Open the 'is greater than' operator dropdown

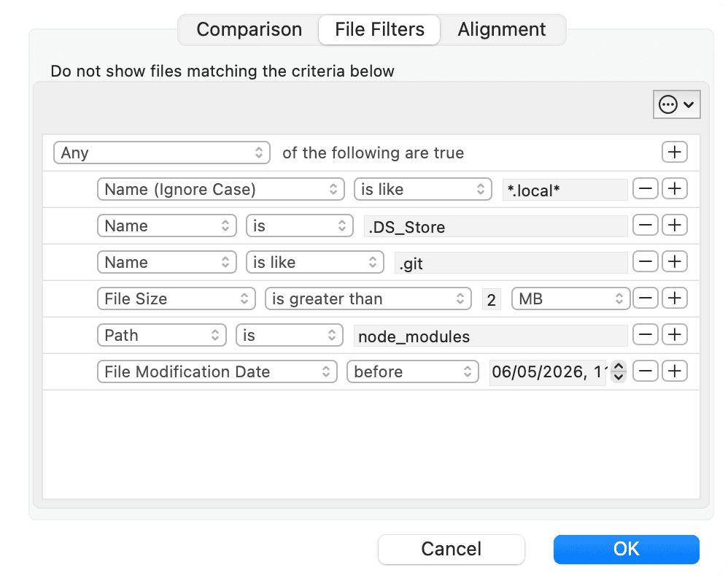pos(368,298)
